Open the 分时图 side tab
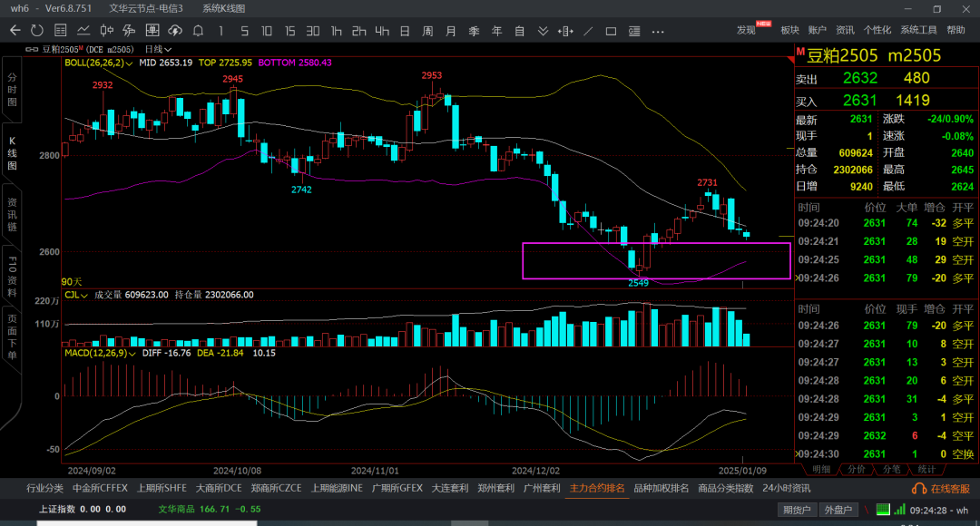Image resolution: width=980 pixels, height=526 pixels. coord(13,91)
